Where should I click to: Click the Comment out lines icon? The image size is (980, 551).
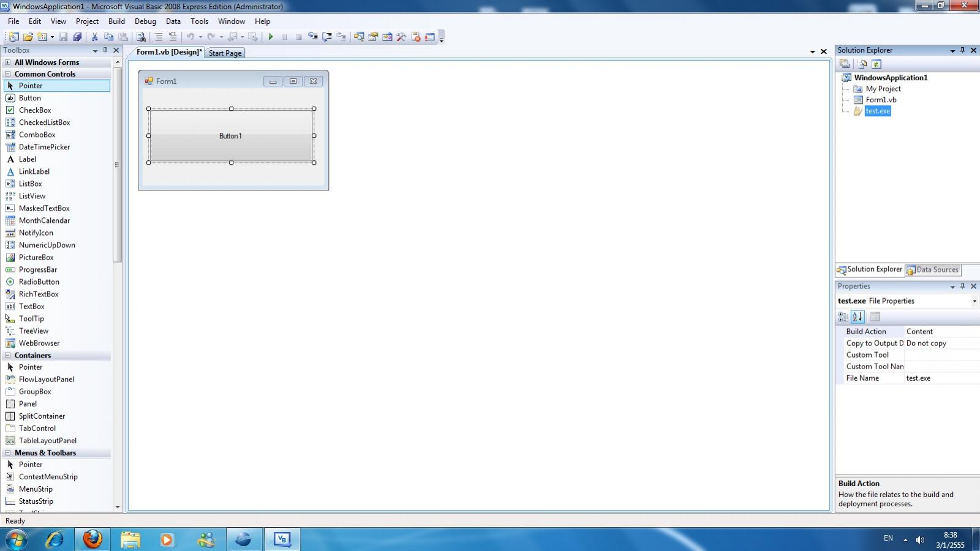(x=159, y=37)
